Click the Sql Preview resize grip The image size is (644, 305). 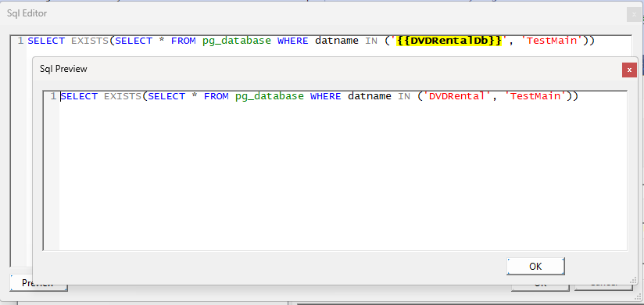click(634, 281)
